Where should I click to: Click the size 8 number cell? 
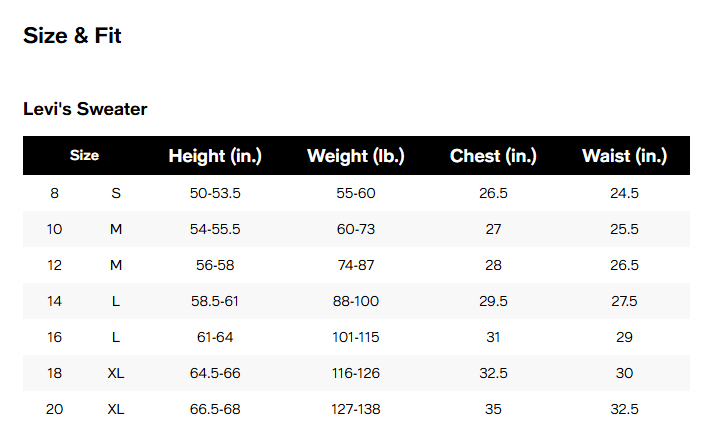click(54, 193)
